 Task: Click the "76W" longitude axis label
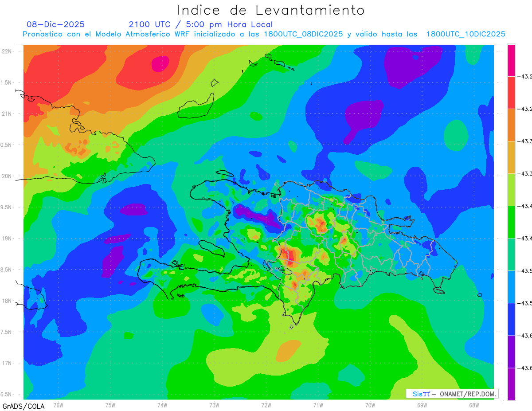coord(58,405)
